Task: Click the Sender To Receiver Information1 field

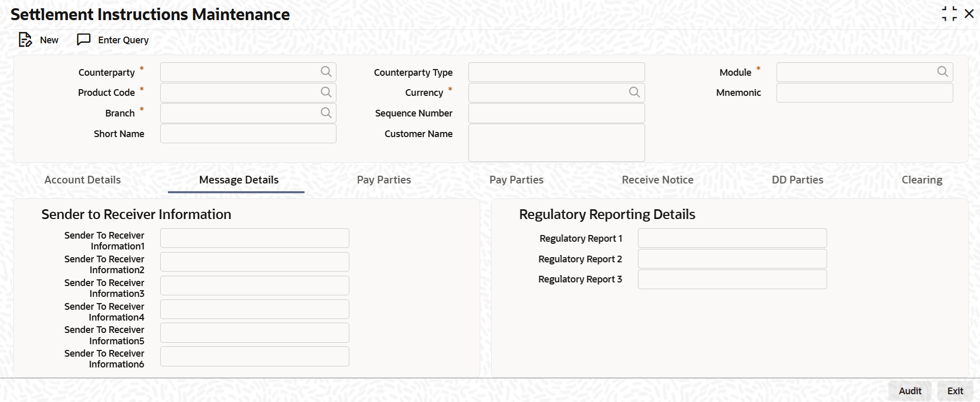Action: click(255, 238)
